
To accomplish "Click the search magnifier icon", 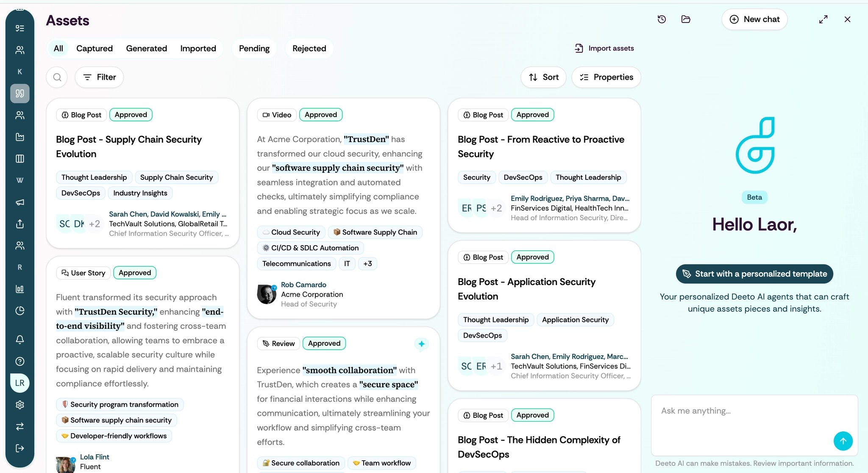I will tap(57, 77).
